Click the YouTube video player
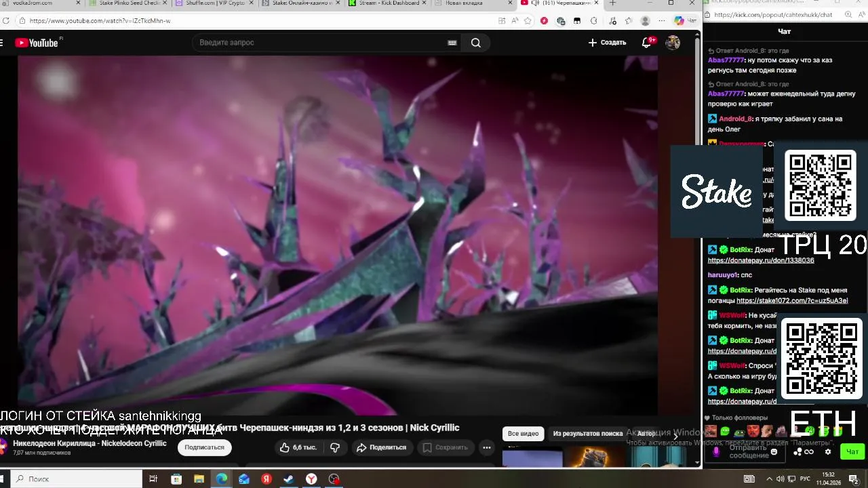Image resolution: width=868 pixels, height=488 pixels. (x=337, y=235)
